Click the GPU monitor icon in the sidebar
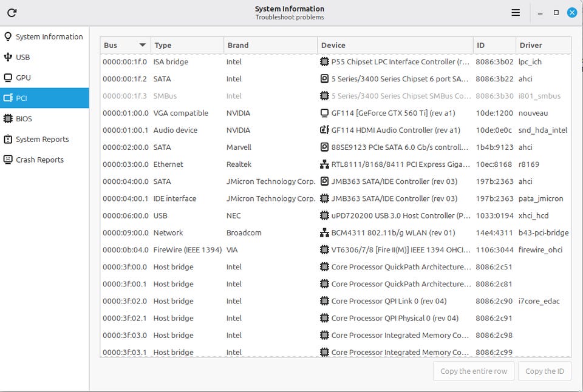Viewport: 583px width, 392px height. click(x=8, y=78)
